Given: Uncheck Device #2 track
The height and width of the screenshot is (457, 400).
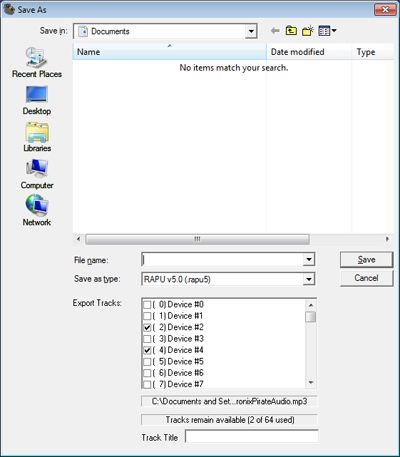Looking at the screenshot, I should pyautogui.click(x=147, y=327).
